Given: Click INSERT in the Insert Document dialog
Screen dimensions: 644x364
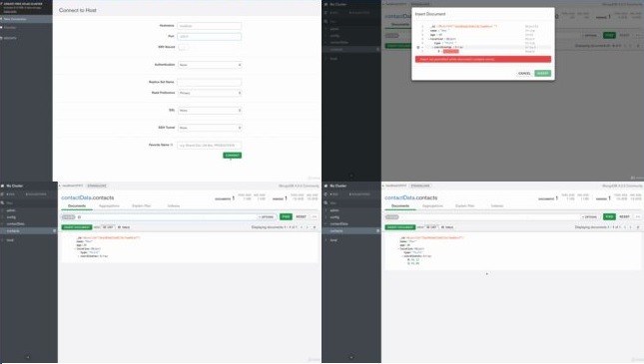Looking at the screenshot, I should click(x=542, y=73).
